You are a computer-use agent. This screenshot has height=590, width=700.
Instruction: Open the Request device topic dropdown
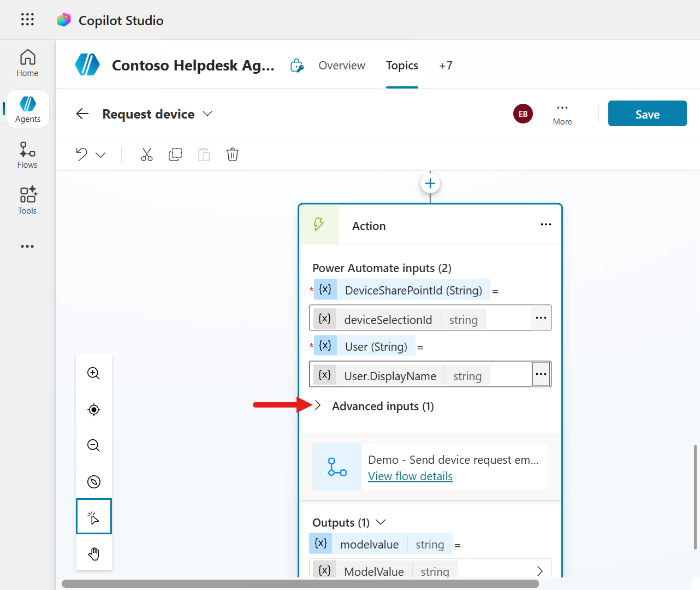click(x=207, y=114)
